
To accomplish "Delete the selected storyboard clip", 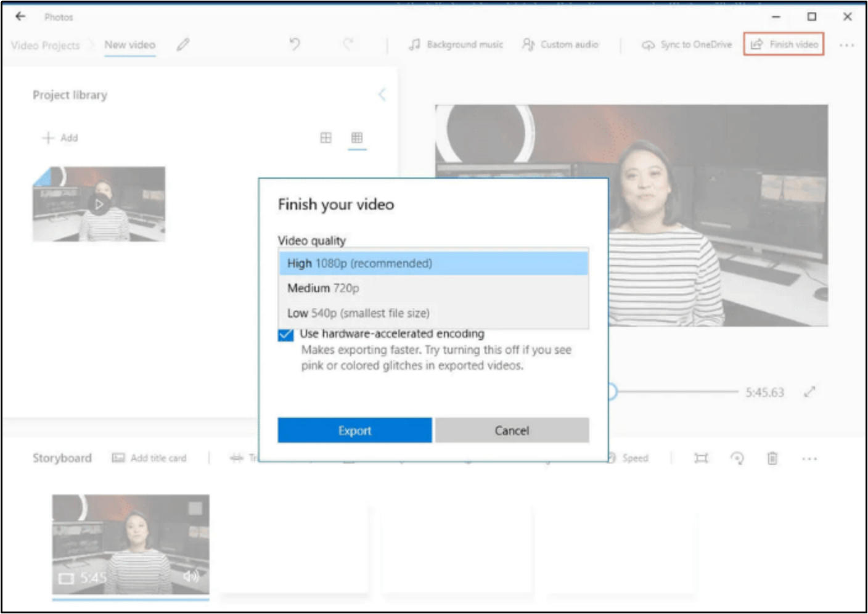I will tap(772, 458).
